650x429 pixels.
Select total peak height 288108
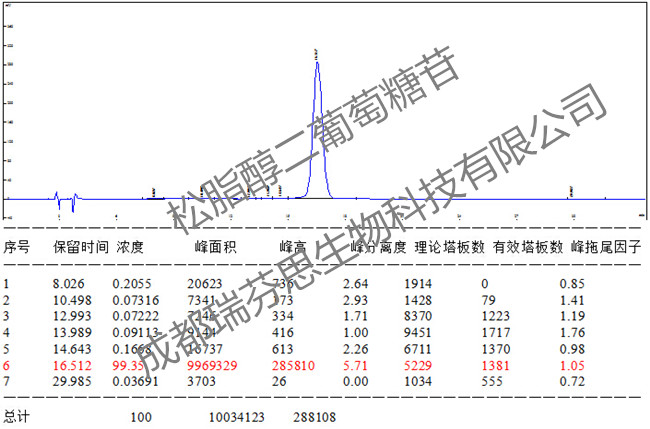(x=315, y=417)
